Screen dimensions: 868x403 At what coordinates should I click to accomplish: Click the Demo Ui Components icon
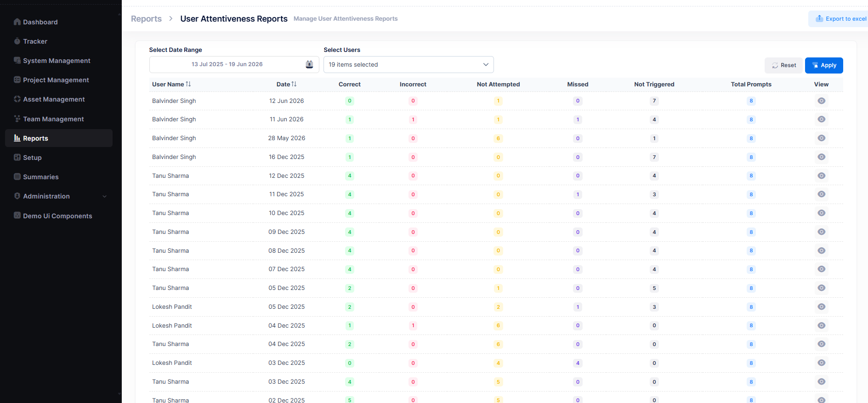pyautogui.click(x=17, y=215)
